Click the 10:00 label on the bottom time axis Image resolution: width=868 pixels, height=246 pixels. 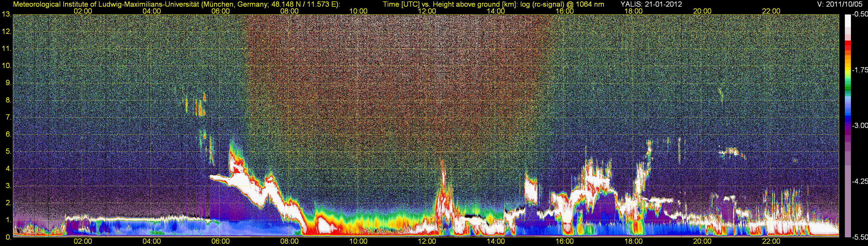pos(358,241)
